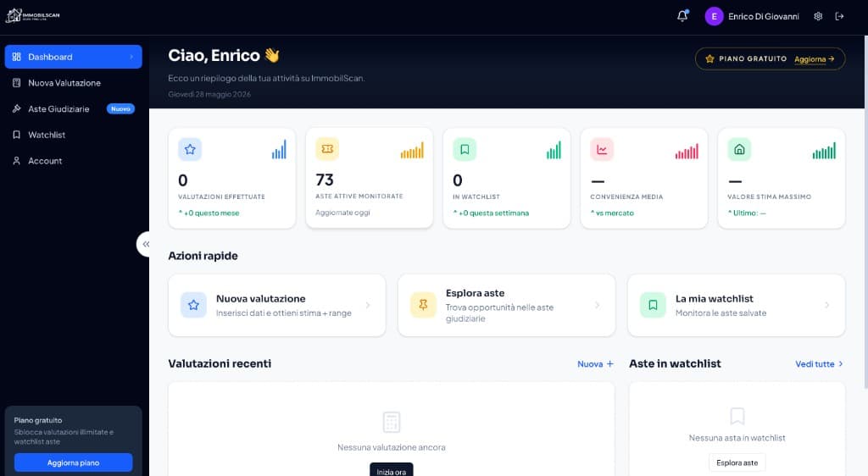This screenshot has height=476, width=868.
Task: Click blue bar chart on Valutazioni Effettuate card
Action: click(279, 150)
